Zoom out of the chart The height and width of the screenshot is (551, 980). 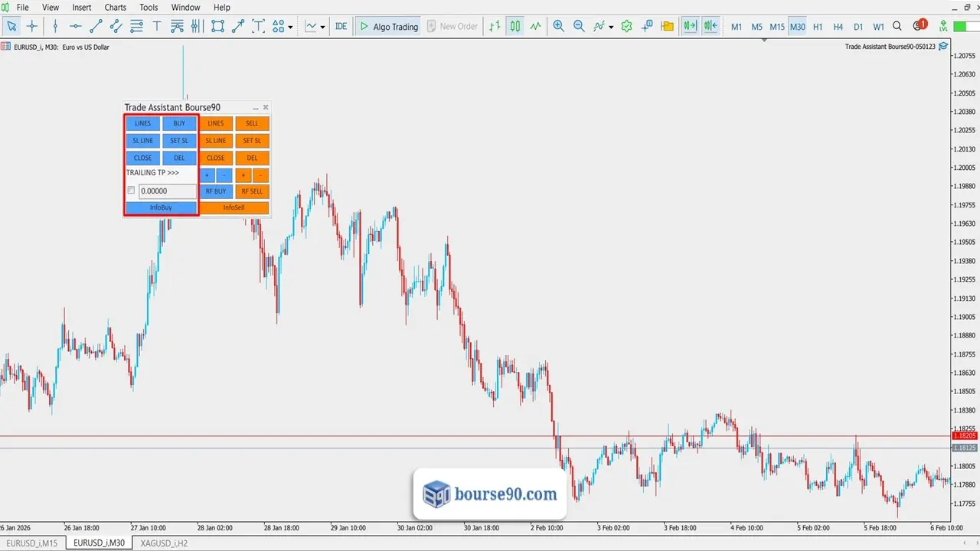click(x=578, y=26)
